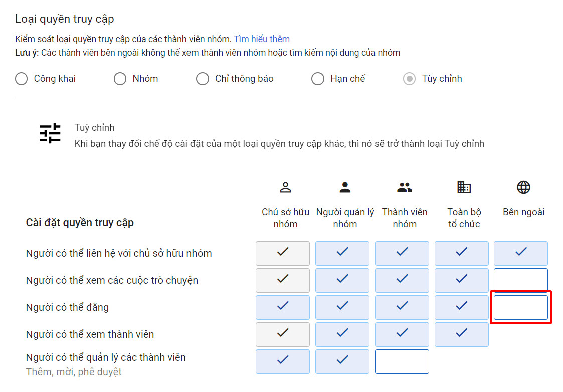Enable Bên ngoài for Người có thể xem các cuộc trò chuyện
This screenshot has height=392, width=563.
pyautogui.click(x=520, y=280)
